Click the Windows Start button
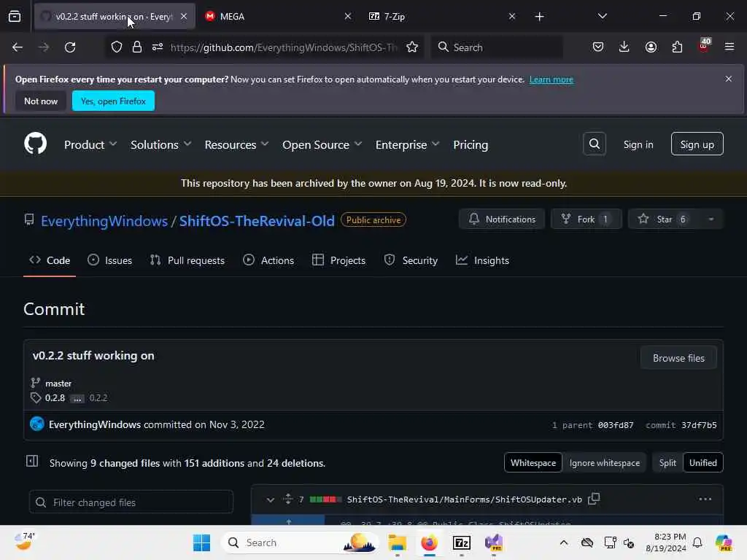The height and width of the screenshot is (560, 747). 201,542
